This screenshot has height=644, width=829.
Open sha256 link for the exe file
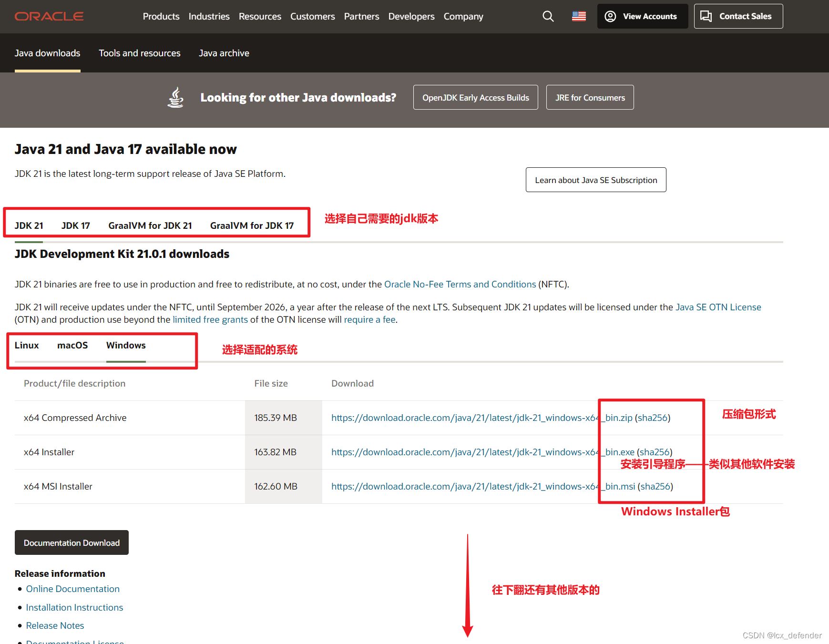click(x=655, y=452)
